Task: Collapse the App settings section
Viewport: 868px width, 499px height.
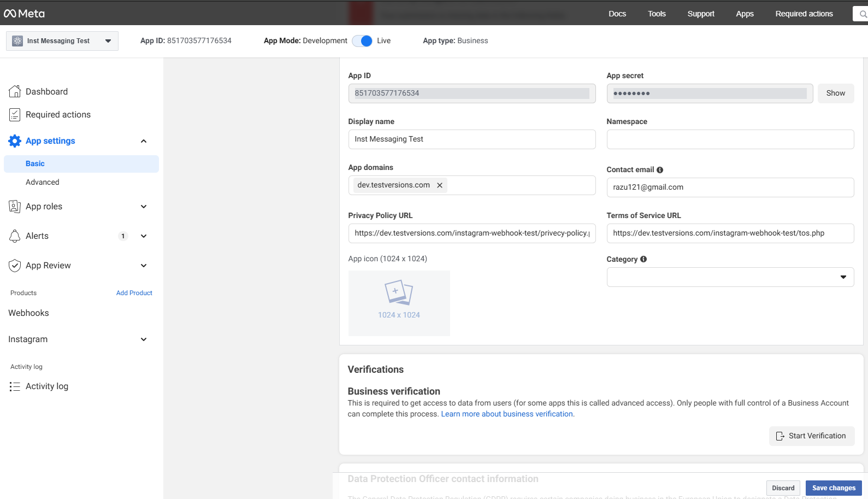Action: pyautogui.click(x=144, y=141)
